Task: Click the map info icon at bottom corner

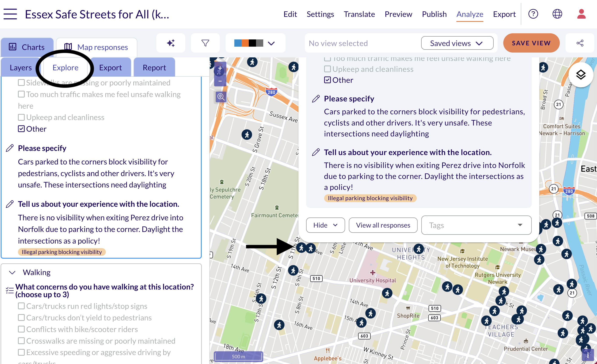Action: tap(588, 355)
